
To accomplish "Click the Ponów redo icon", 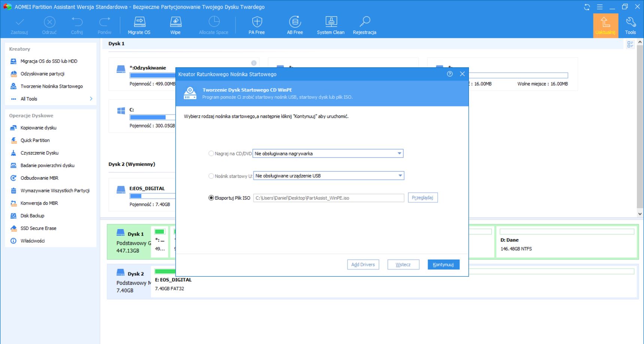I will pos(104,25).
